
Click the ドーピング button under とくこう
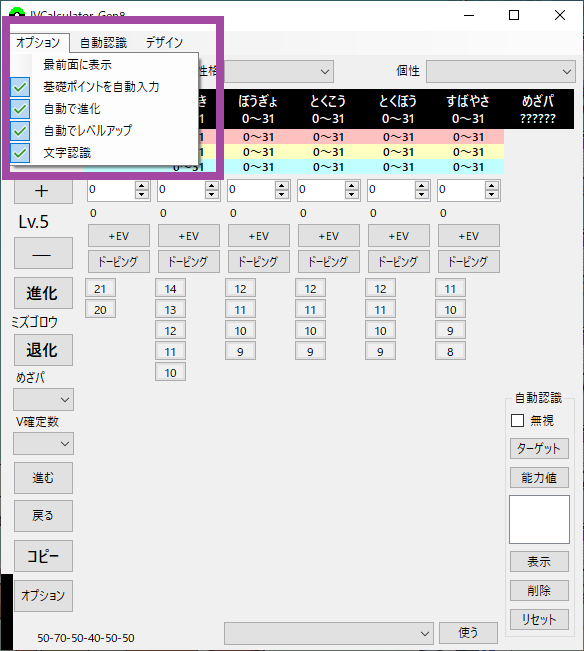point(329,262)
